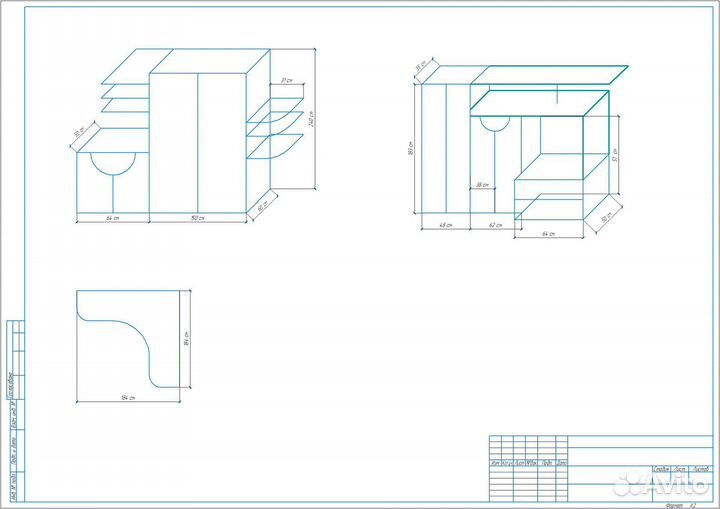This screenshot has width=720, height=509.
Task: Select the 150 cm wardrobe width dimension
Action: [x=198, y=217]
